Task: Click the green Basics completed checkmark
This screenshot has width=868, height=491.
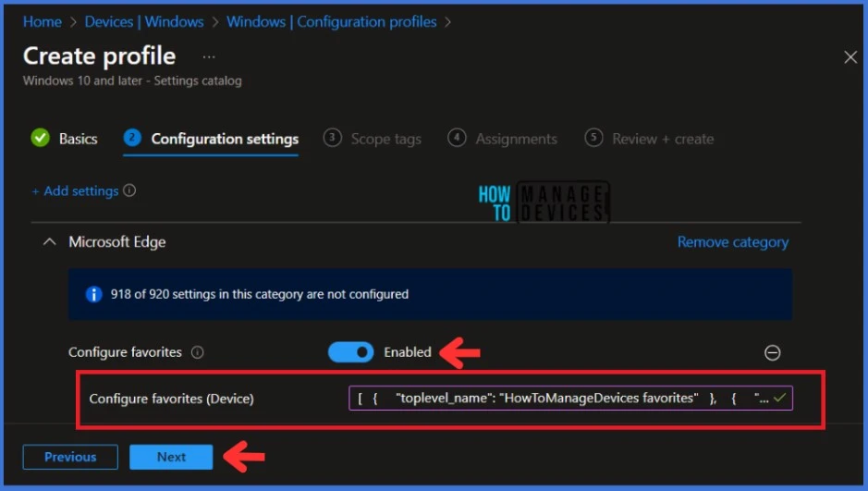Action: [41, 138]
